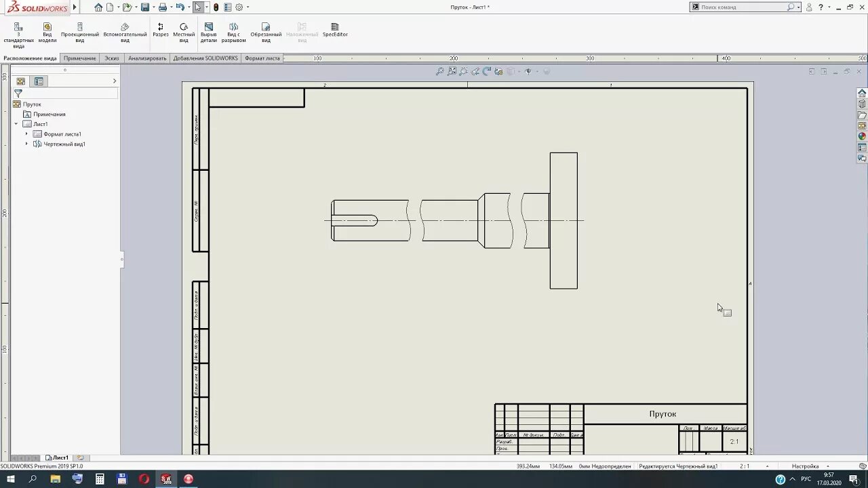This screenshot has height=488, width=868.
Task: Select Пруток root tree item
Action: coord(32,104)
